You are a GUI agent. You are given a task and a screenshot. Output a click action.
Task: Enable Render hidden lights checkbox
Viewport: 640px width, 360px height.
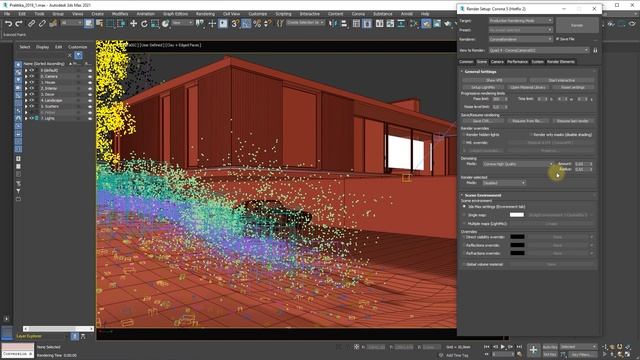(x=464, y=135)
